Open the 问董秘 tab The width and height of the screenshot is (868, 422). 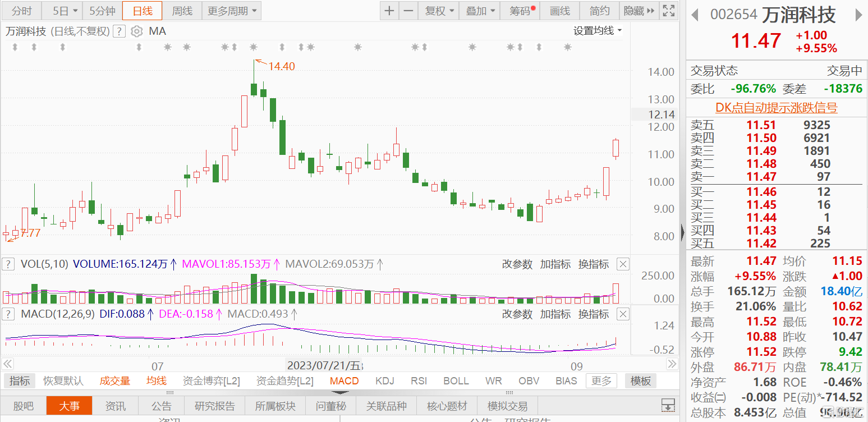pos(331,406)
